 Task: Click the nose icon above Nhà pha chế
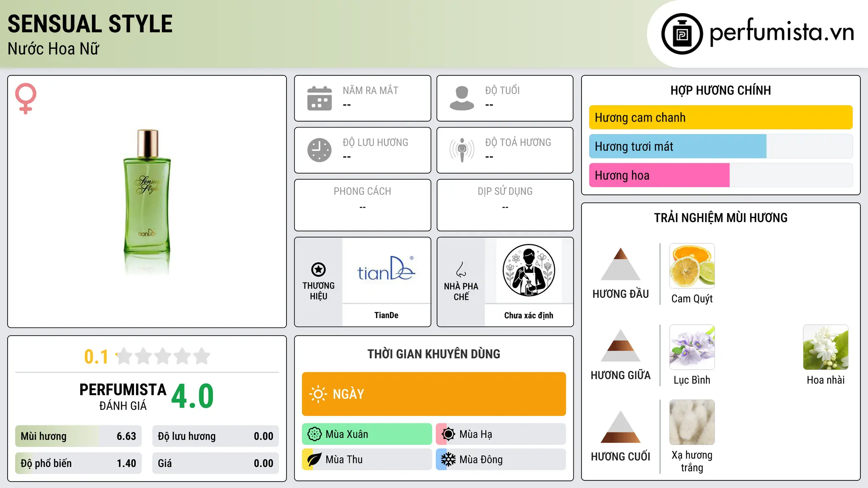click(461, 269)
